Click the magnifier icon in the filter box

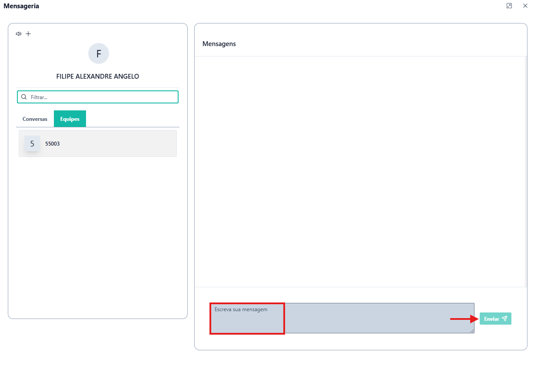point(24,97)
